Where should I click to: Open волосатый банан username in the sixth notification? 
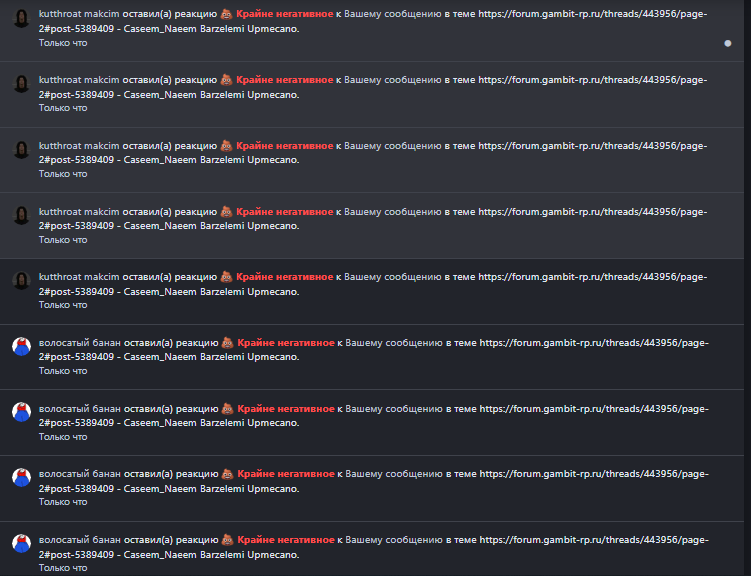pos(80,343)
